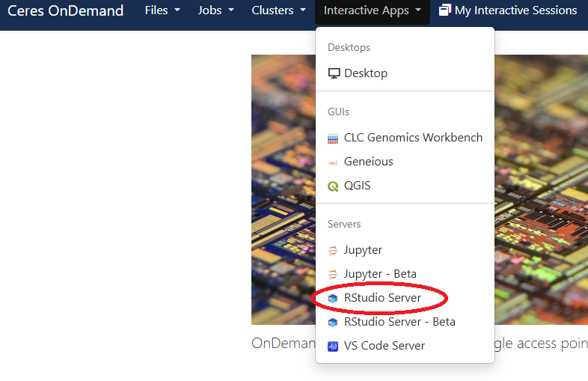Click the Jupyter logo icon
Screen dimensions: 588x381
(333, 250)
